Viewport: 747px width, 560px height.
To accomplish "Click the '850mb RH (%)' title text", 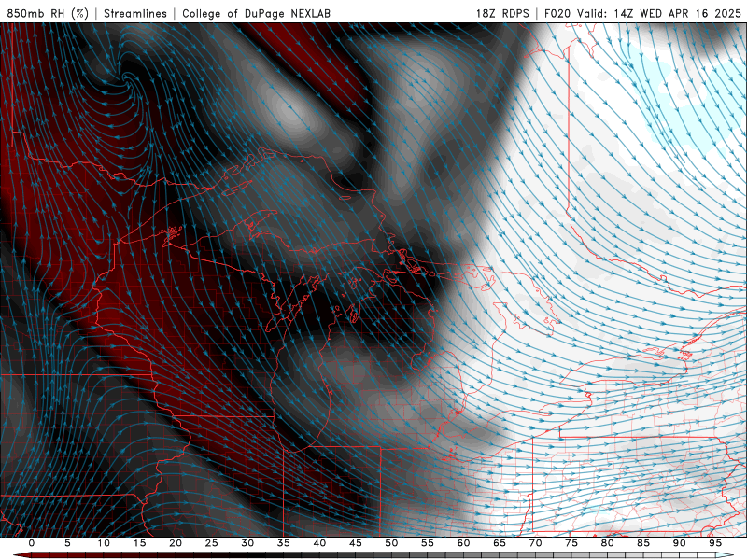I will (x=48, y=13).
